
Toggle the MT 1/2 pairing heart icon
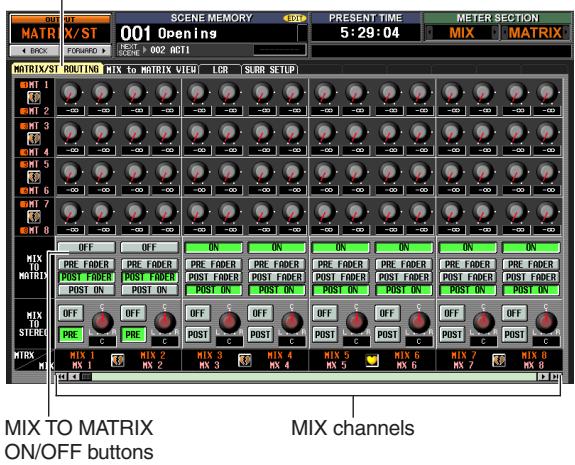click(x=34, y=98)
